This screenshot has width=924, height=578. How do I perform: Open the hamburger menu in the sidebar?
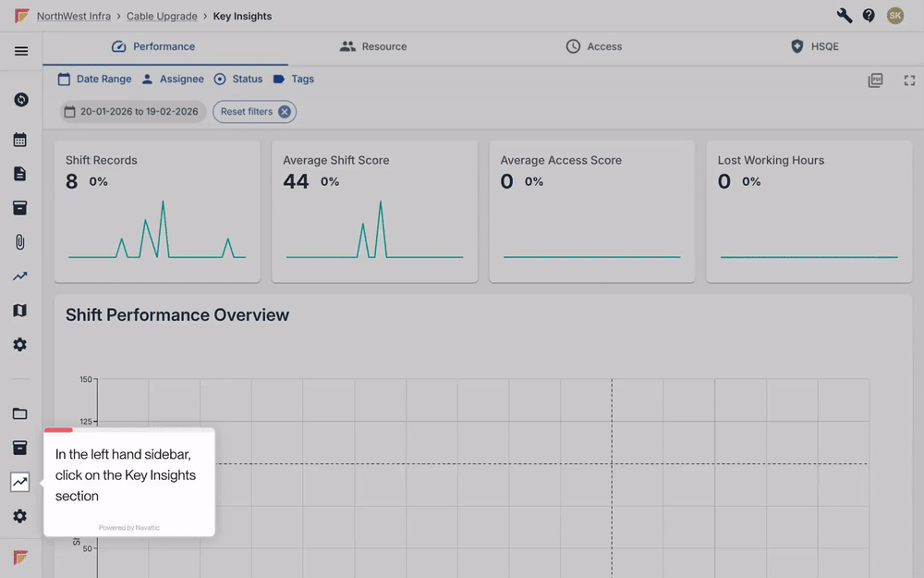pos(21,51)
